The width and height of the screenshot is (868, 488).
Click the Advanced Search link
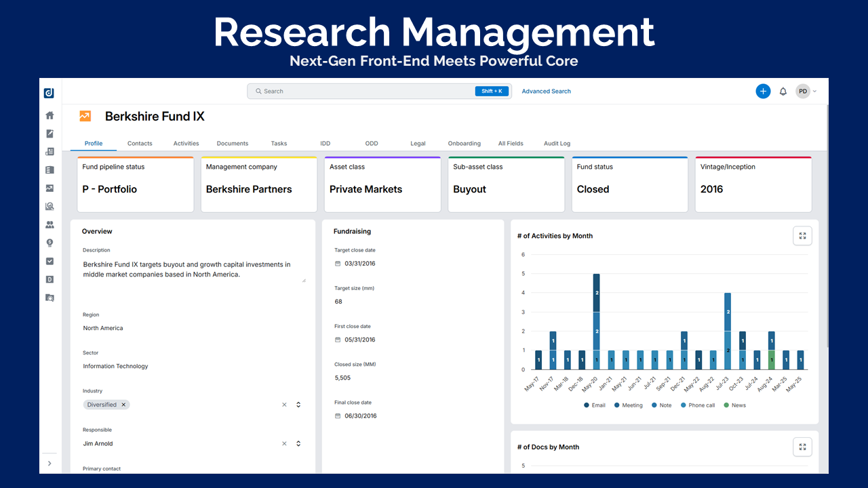tap(546, 91)
